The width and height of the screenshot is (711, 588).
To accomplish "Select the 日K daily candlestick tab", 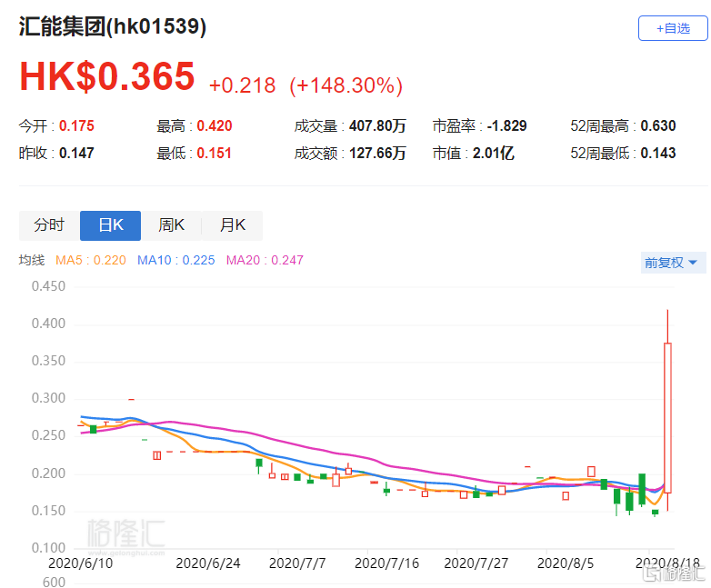I will click(110, 224).
